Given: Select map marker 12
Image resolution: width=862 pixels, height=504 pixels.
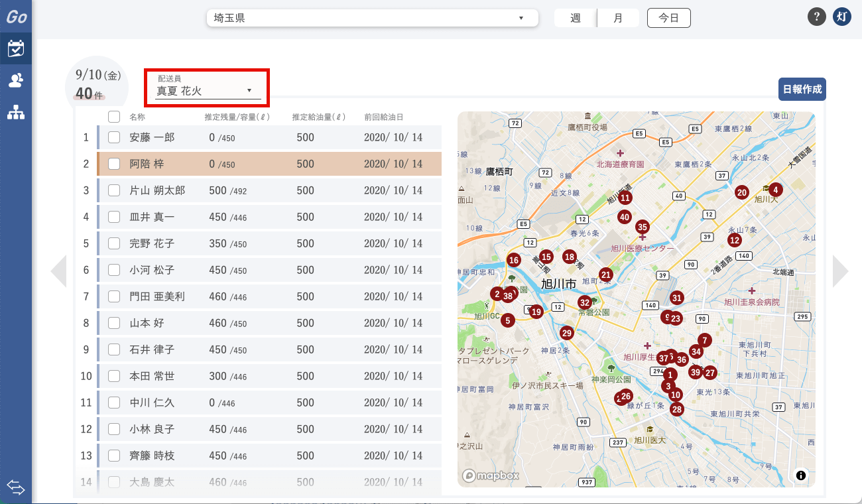Looking at the screenshot, I should [x=734, y=240].
